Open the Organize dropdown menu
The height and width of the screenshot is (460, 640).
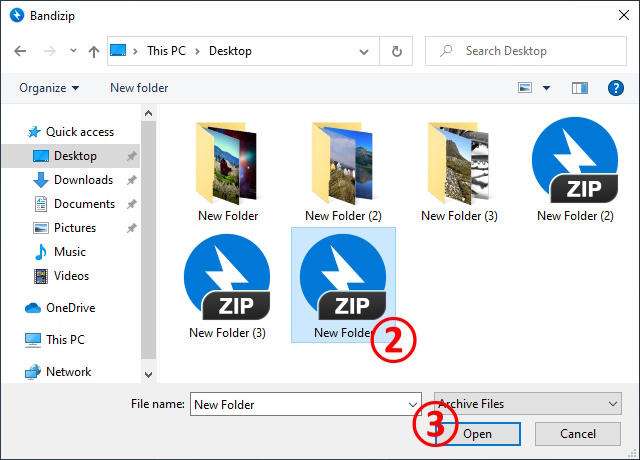pyautogui.click(x=49, y=88)
